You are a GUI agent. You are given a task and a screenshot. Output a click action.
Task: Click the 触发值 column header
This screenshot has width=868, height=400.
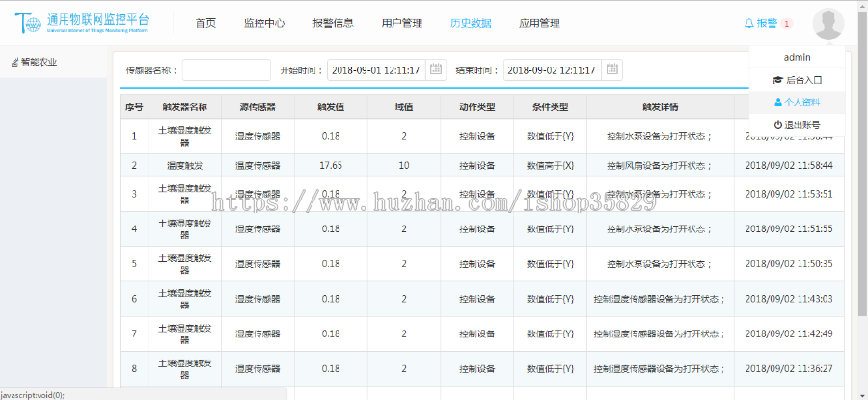pyautogui.click(x=331, y=107)
